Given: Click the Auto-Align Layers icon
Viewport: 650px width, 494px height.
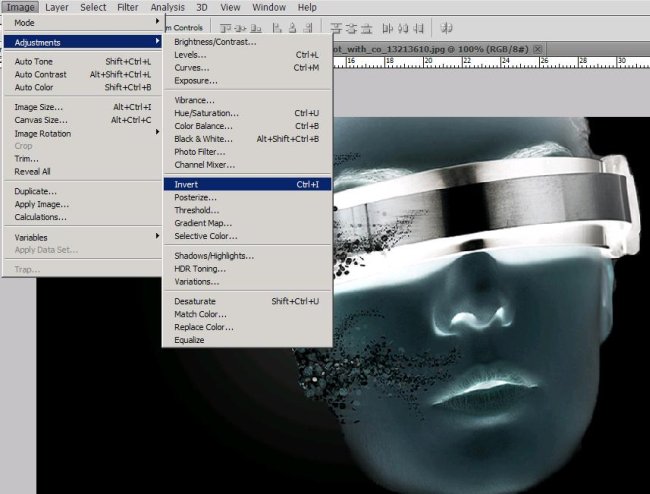Looking at the screenshot, I should [x=446, y=28].
